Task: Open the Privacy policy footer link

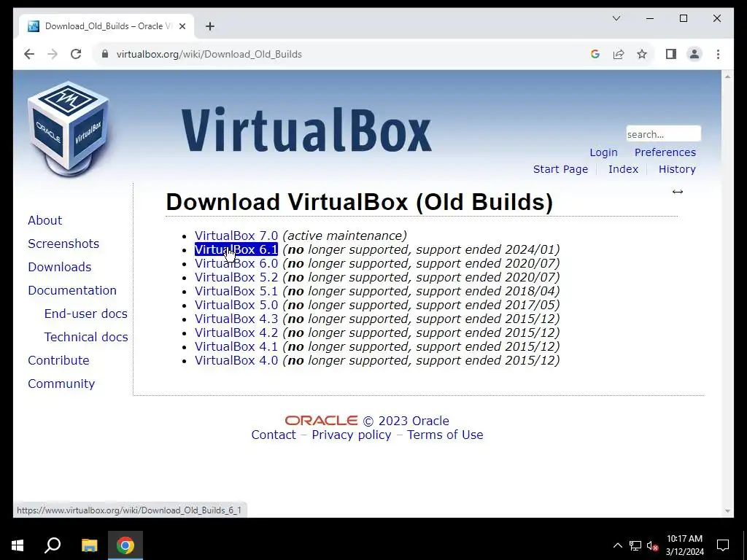Action: [351, 435]
